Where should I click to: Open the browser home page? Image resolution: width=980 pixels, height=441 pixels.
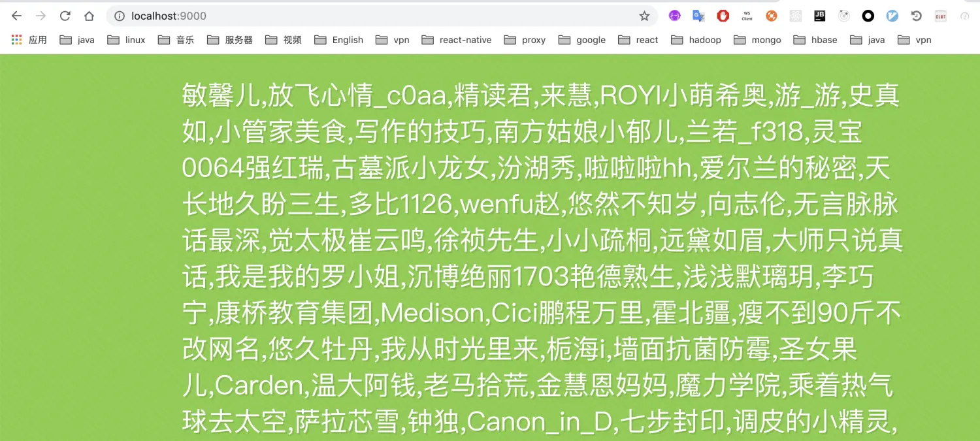click(89, 16)
